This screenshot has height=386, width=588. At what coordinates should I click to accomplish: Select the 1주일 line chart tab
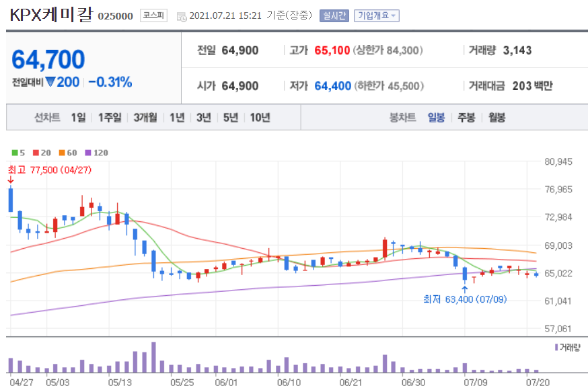point(110,118)
